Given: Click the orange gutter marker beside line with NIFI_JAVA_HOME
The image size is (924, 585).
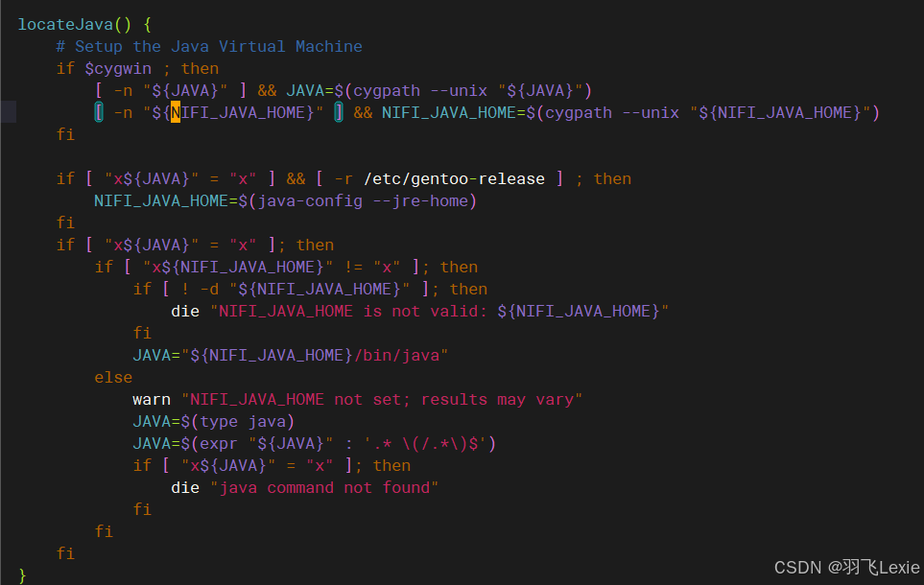Looking at the screenshot, I should click(x=8, y=111).
